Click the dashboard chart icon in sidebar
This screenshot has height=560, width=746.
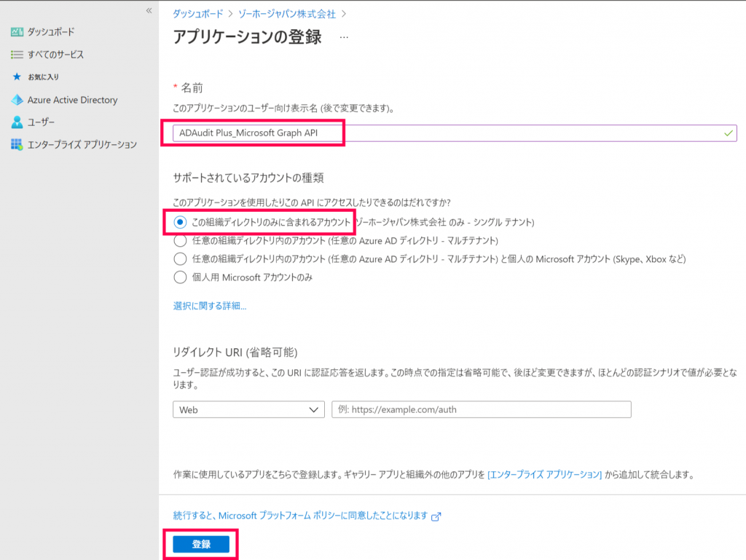click(17, 32)
